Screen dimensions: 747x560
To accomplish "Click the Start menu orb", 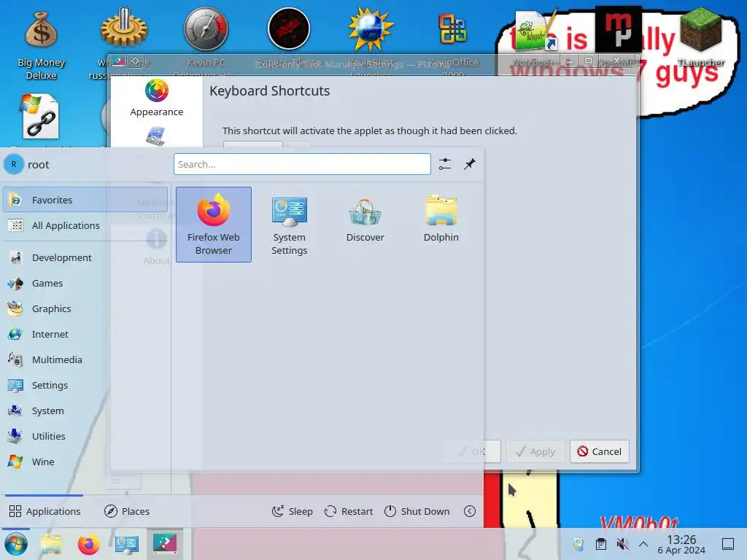I will [16, 544].
